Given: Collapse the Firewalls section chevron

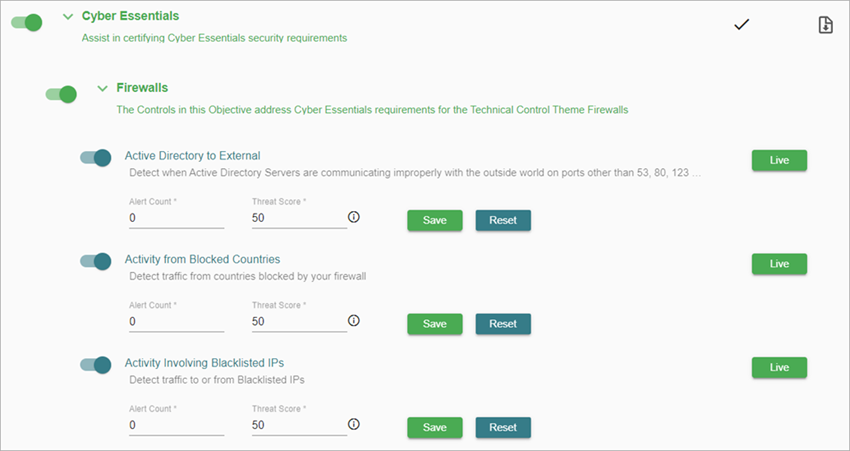Looking at the screenshot, I should [102, 88].
